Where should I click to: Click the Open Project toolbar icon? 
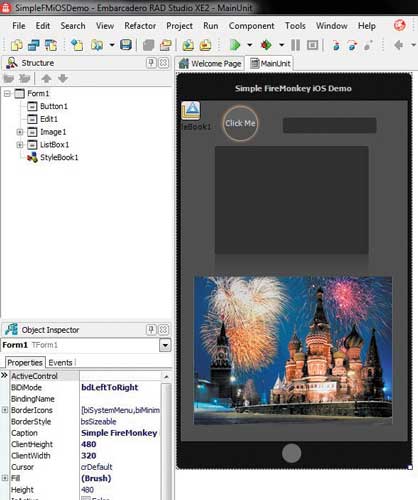coord(97,45)
